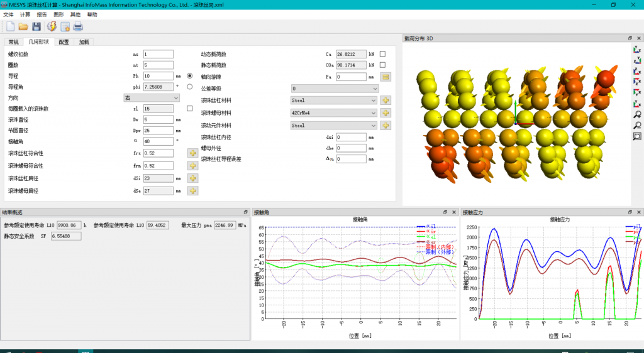Viewport: 644px width, 353px height.
Task: Open the 滚珠螺母材料 42CrMo4 dropdown
Action: click(334, 113)
